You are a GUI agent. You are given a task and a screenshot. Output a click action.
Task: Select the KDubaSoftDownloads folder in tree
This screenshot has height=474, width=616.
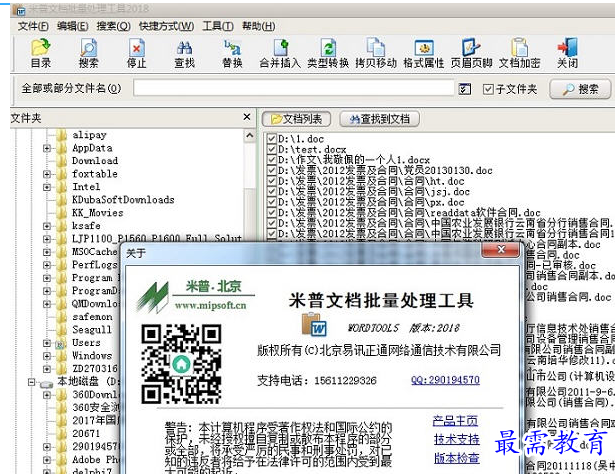123,200
